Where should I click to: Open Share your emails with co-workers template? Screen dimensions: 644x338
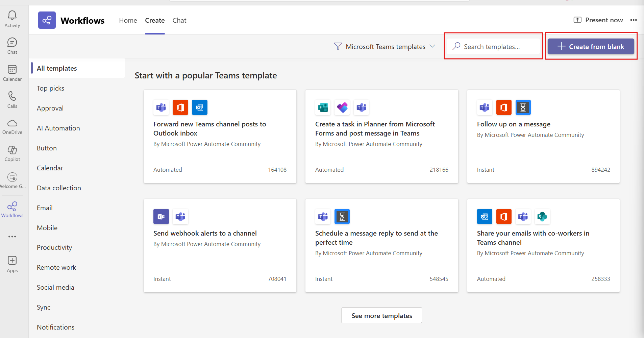544,246
